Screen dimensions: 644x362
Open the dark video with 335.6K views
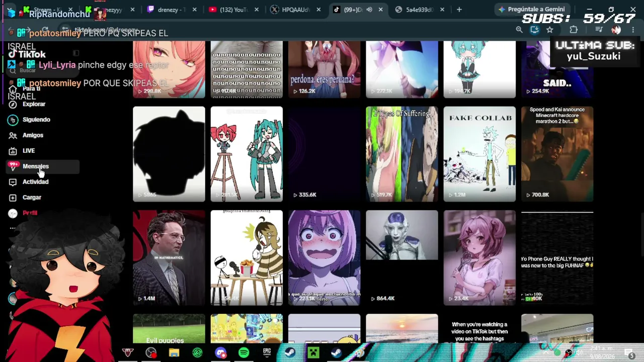(325, 154)
